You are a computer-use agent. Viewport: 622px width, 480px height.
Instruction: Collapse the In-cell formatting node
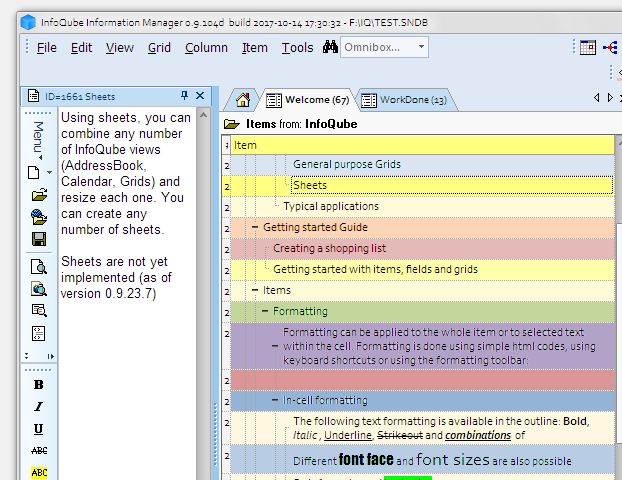pyautogui.click(x=275, y=400)
